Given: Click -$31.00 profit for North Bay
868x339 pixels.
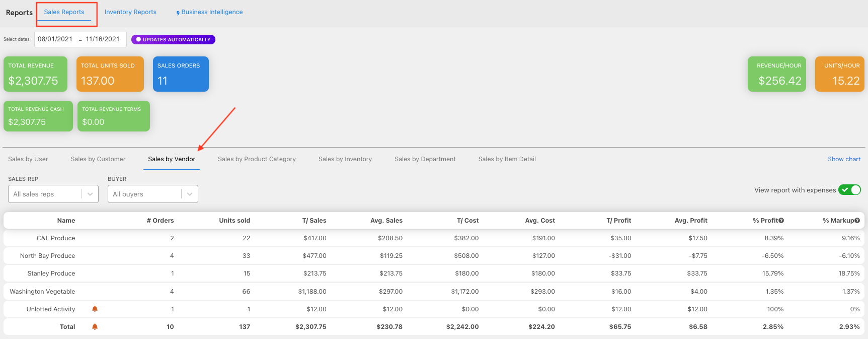Looking at the screenshot, I should point(620,256).
